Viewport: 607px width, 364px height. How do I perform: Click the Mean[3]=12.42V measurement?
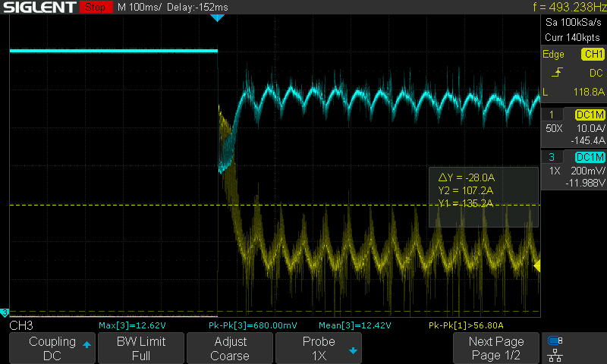[x=354, y=325]
